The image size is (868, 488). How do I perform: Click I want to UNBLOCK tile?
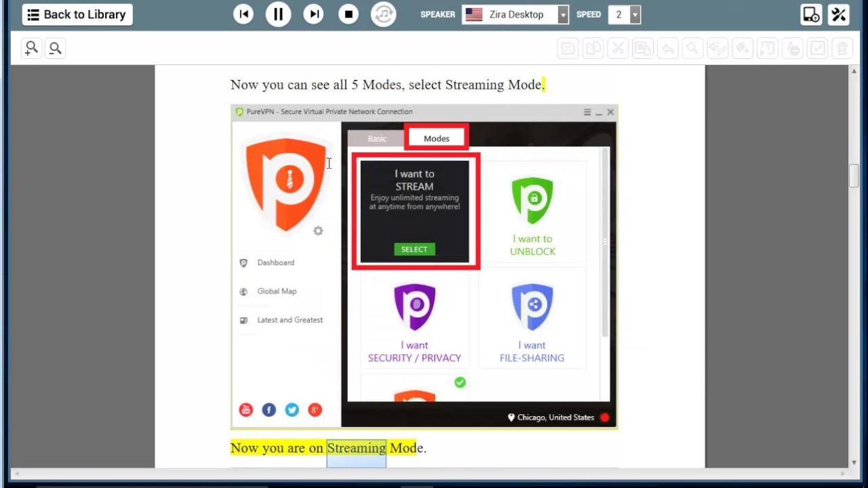coord(532,211)
